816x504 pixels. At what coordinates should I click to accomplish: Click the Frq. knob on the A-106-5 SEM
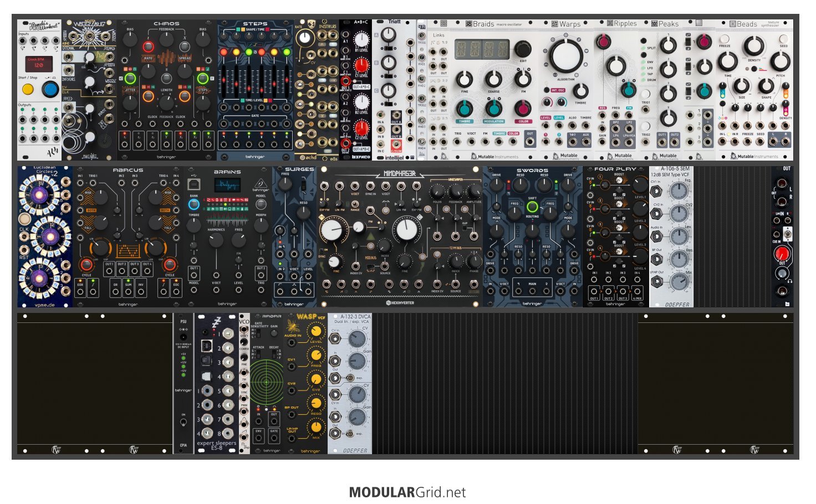coord(678,191)
